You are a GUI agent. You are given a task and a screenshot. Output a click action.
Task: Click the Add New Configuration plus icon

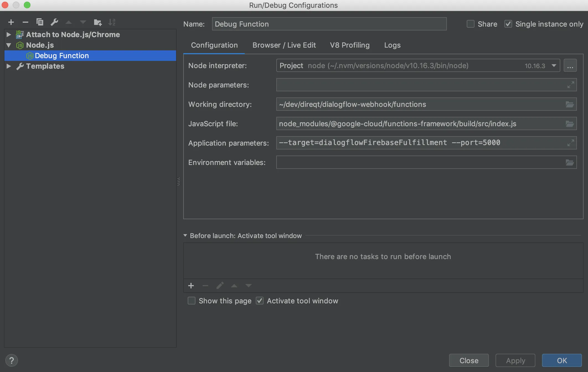11,22
